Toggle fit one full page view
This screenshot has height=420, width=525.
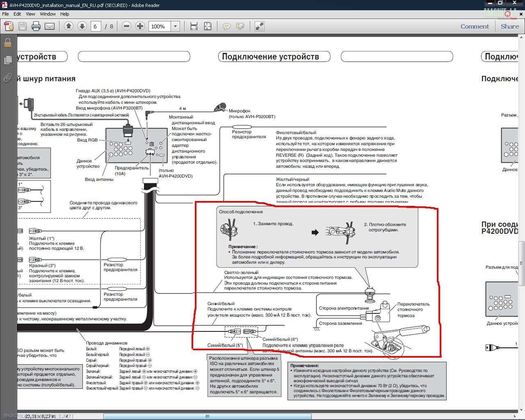(x=208, y=26)
